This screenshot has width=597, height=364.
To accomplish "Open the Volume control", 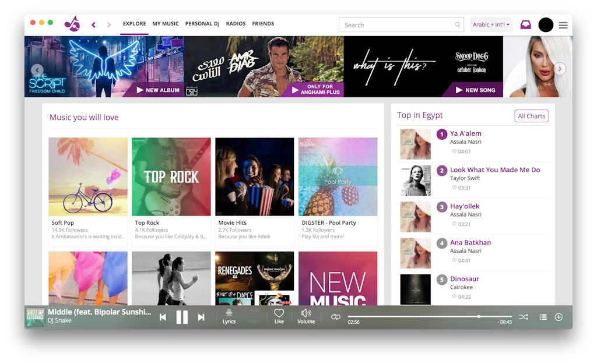I will tap(305, 315).
